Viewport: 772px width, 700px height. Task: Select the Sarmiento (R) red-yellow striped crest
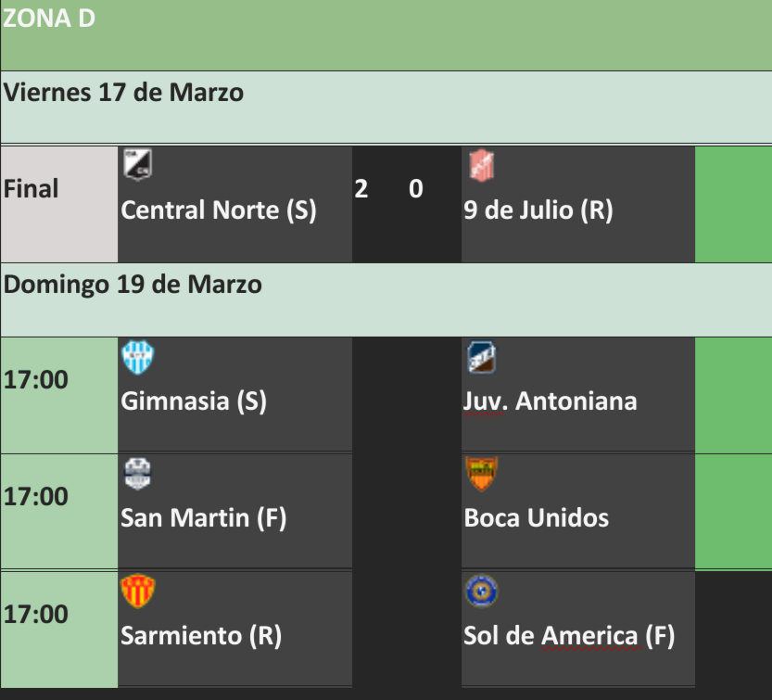pos(138,591)
